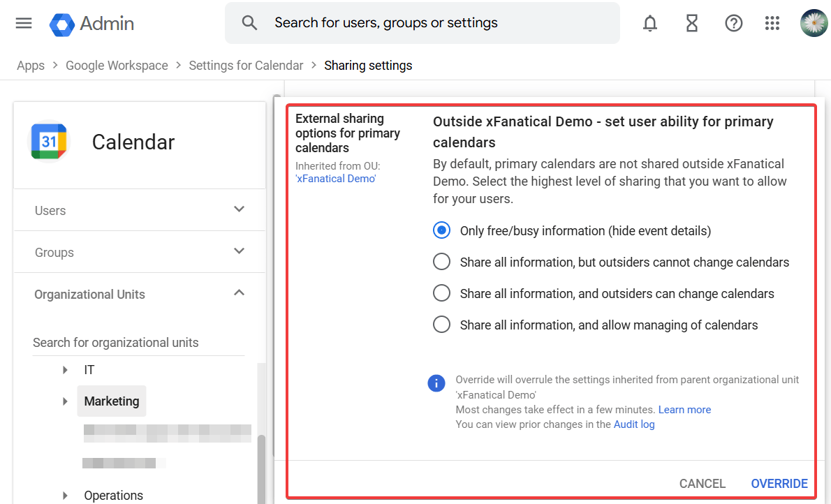The width and height of the screenshot is (831, 504).
Task: Select share all, outsiders can change calendars
Action: point(441,293)
